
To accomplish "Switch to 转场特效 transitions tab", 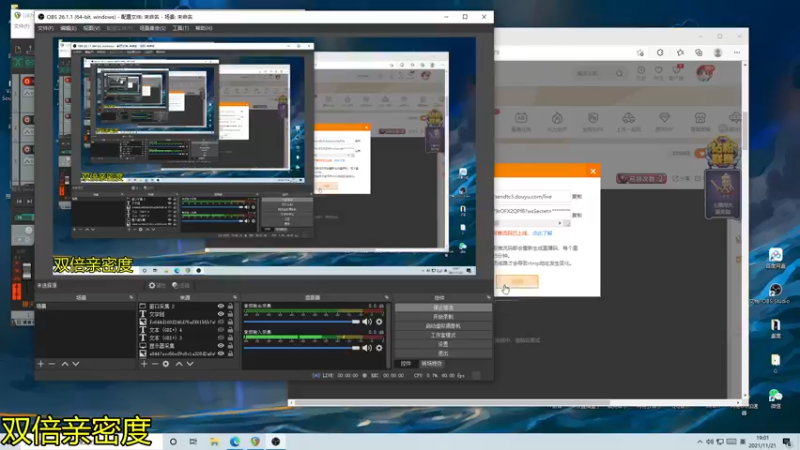I will click(x=432, y=364).
